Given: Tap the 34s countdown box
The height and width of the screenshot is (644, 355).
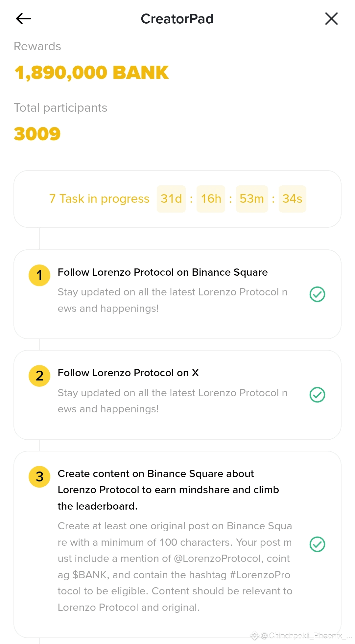Looking at the screenshot, I should click(292, 199).
